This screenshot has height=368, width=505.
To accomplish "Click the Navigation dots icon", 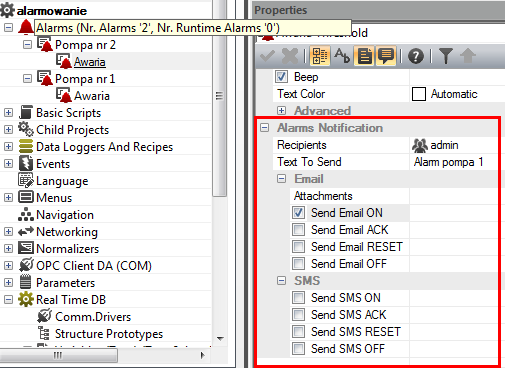I will click(26, 214).
